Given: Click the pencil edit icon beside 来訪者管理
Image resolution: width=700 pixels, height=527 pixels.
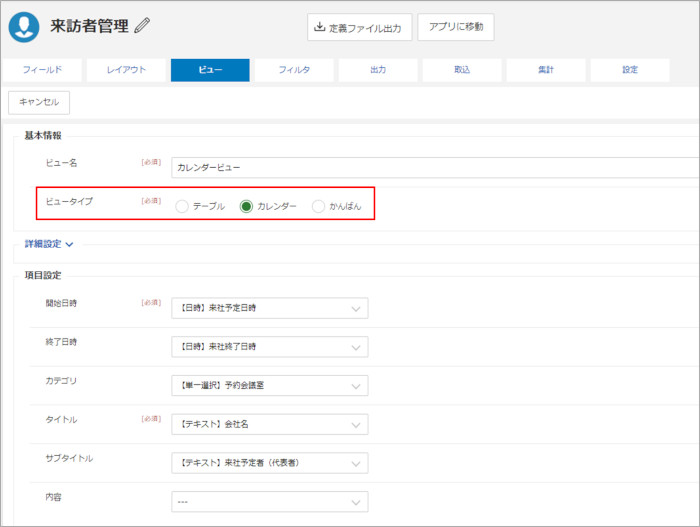Looking at the screenshot, I should click(x=142, y=25).
